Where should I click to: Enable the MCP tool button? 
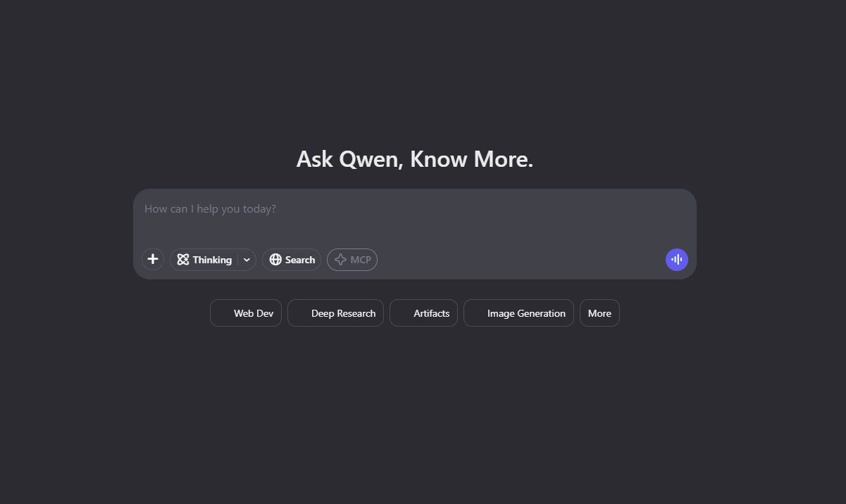[352, 260]
